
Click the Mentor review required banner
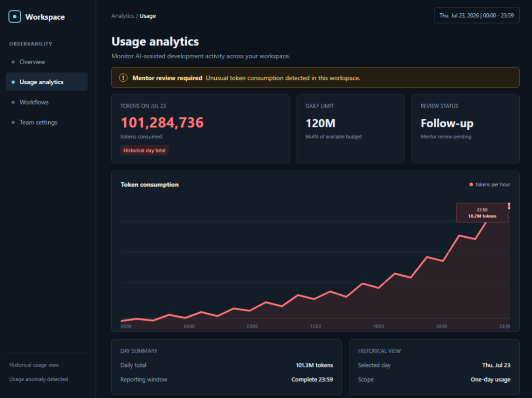(x=315, y=78)
